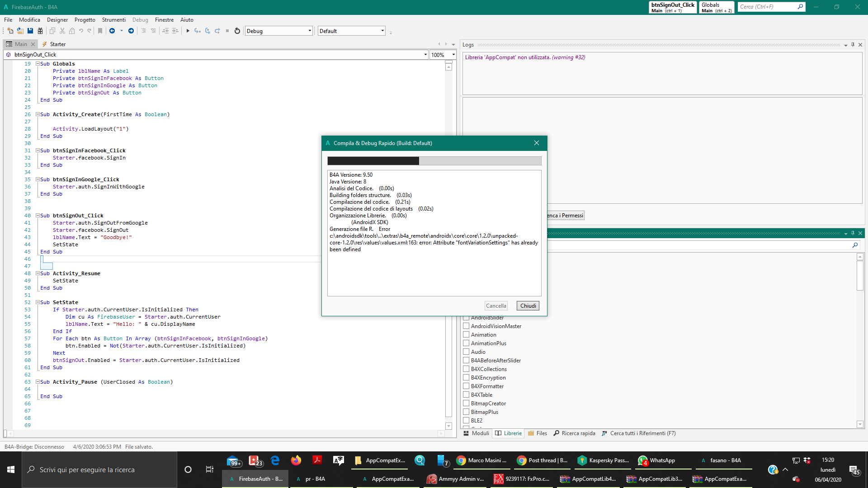Click the New file toolbar icon

pyautogui.click(x=10, y=31)
